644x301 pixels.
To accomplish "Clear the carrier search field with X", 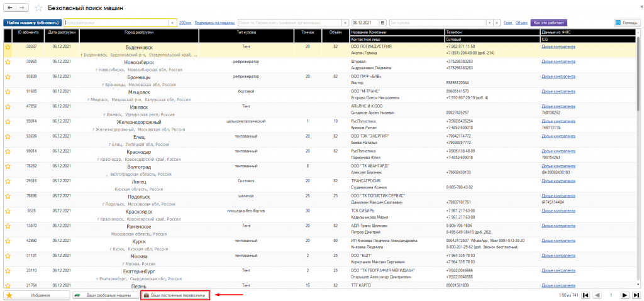I will tap(347, 23).
